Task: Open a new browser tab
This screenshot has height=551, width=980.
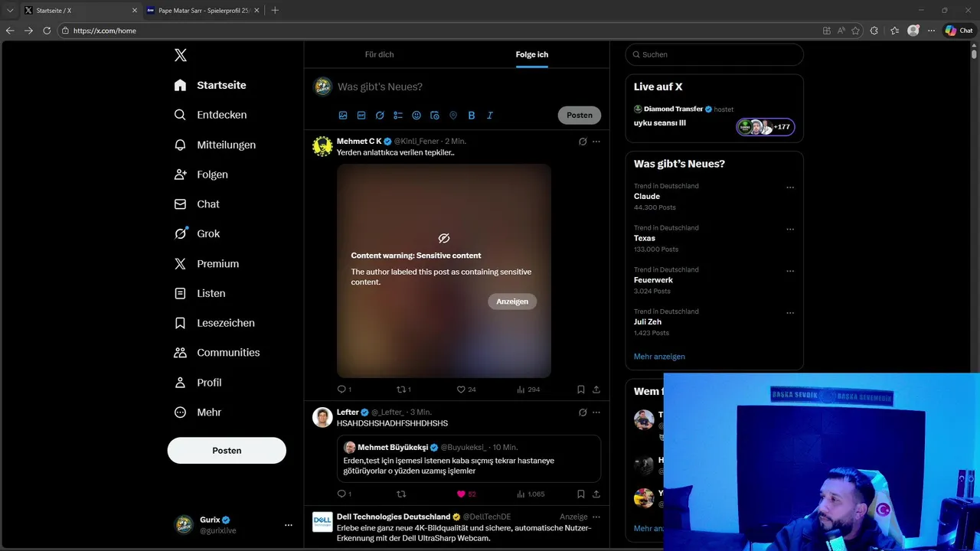Action: click(275, 11)
